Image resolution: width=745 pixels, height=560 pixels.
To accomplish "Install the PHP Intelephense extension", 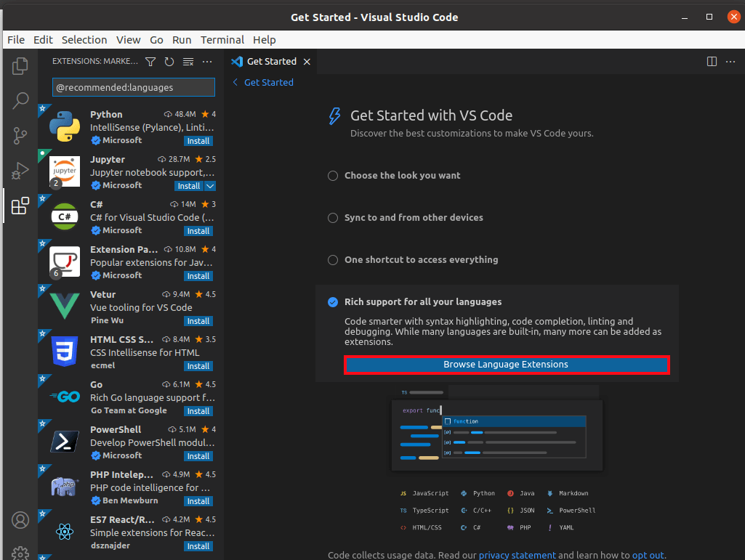I will pos(198,502).
